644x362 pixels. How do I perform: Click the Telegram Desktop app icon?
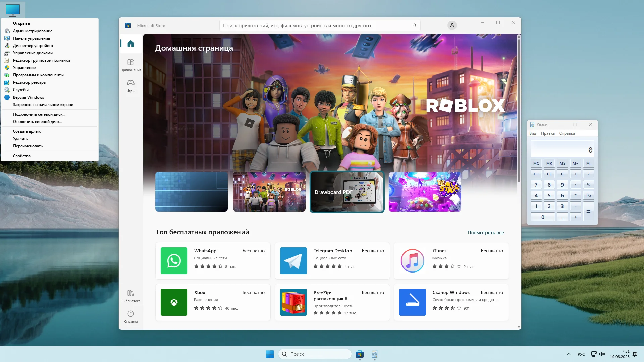293,261
